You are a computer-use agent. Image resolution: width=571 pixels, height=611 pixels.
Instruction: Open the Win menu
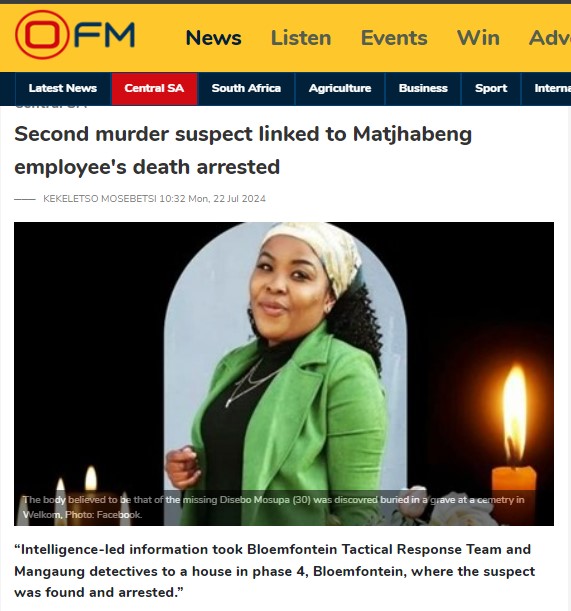click(x=478, y=38)
